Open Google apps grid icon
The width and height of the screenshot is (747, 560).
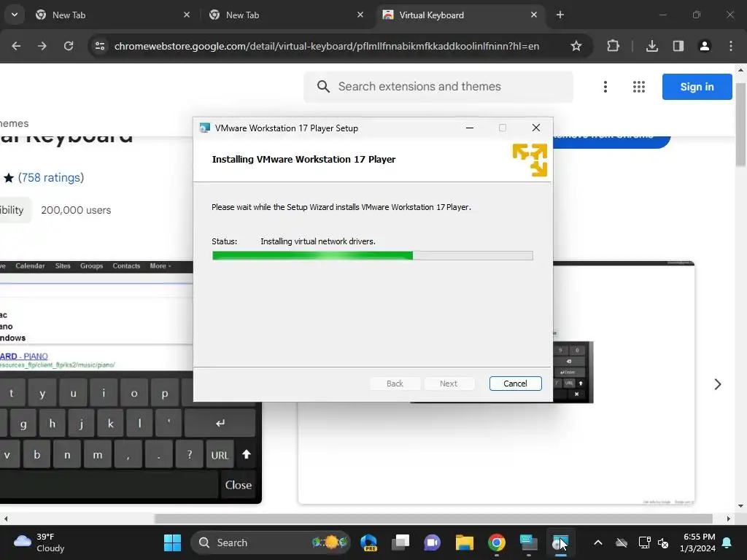(x=639, y=87)
